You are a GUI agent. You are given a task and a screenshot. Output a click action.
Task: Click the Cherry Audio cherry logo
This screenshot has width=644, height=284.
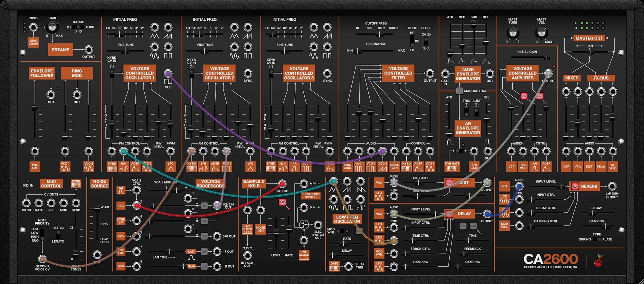(598, 260)
